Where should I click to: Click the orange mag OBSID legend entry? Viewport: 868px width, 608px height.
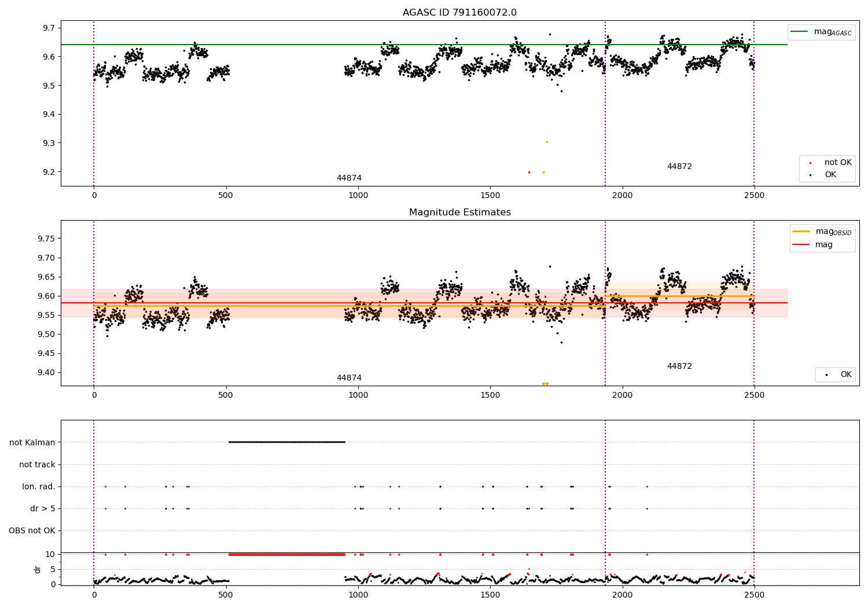(x=822, y=232)
